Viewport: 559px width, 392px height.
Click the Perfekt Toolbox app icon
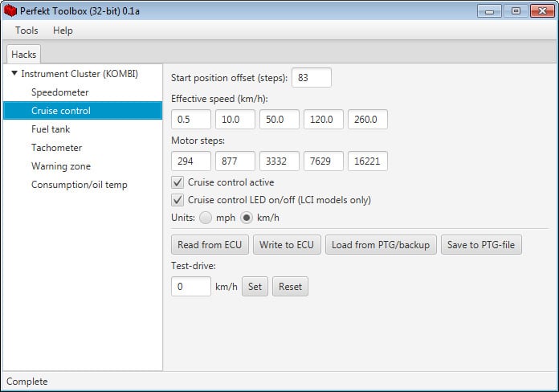[11, 11]
